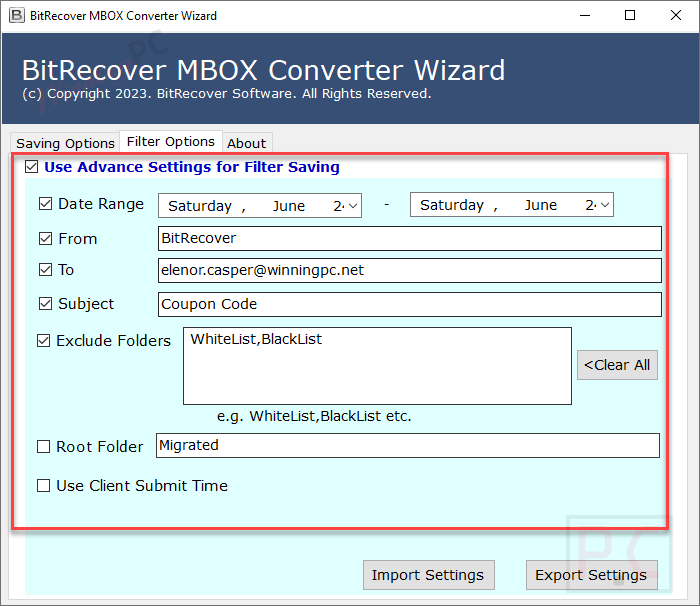Click the Export Settings button
This screenshot has width=700, height=606.
592,575
